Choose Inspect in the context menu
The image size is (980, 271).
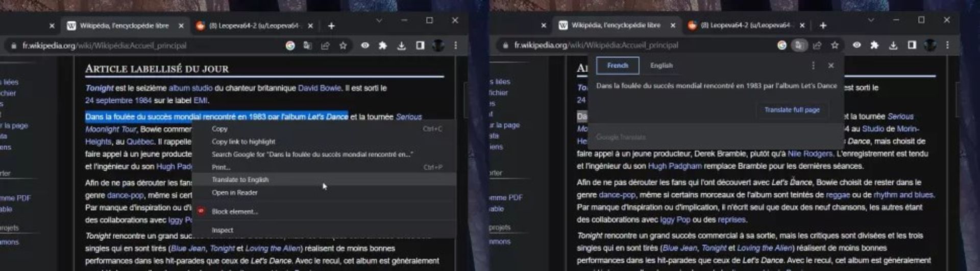(324, 230)
